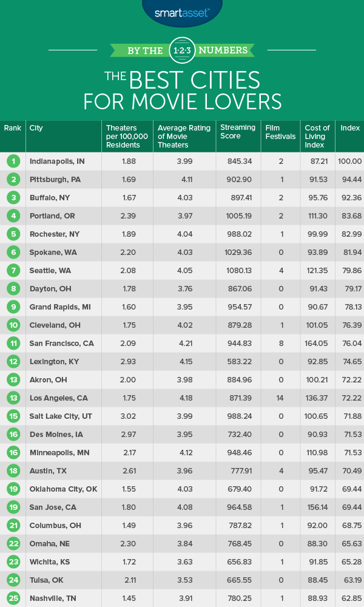Screen dimensions: 364x607
Task: Select the San Francisco, CA city name
Action: (59, 344)
